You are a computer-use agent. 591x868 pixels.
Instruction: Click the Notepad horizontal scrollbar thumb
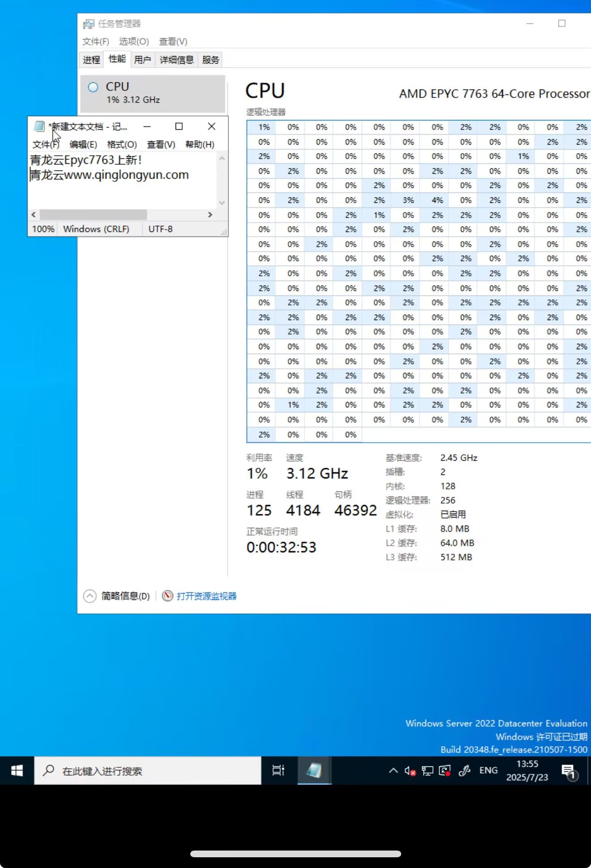pos(93,215)
